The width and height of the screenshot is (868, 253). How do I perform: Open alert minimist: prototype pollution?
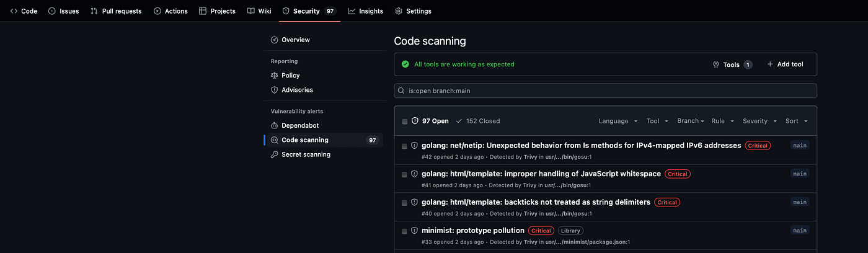click(473, 231)
